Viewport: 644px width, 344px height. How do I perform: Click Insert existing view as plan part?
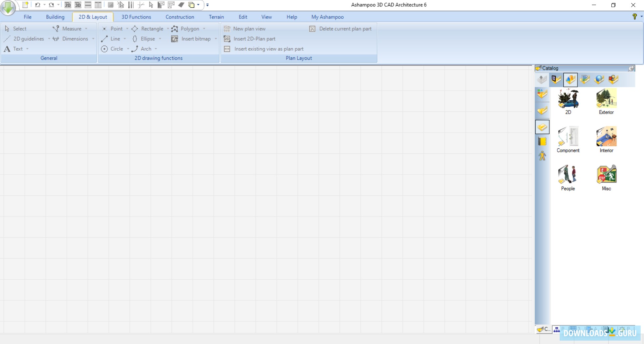tap(269, 49)
